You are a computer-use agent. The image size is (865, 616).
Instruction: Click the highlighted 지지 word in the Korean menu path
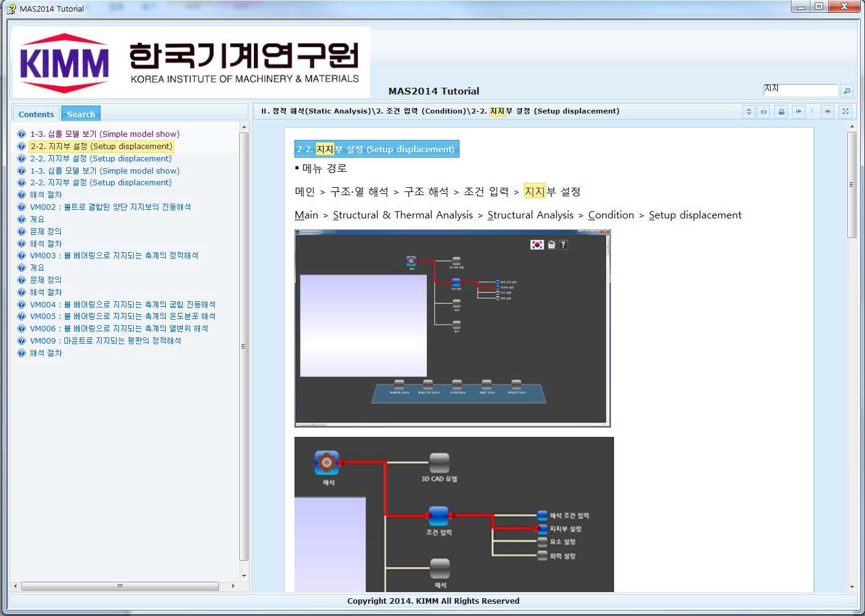point(534,191)
